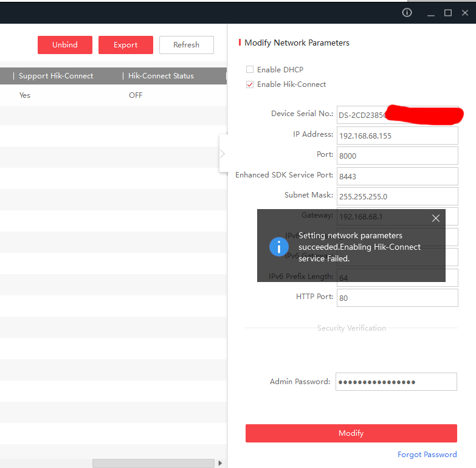Select the Admin Password field
Image resolution: width=476 pixels, height=468 pixels.
[x=396, y=382]
